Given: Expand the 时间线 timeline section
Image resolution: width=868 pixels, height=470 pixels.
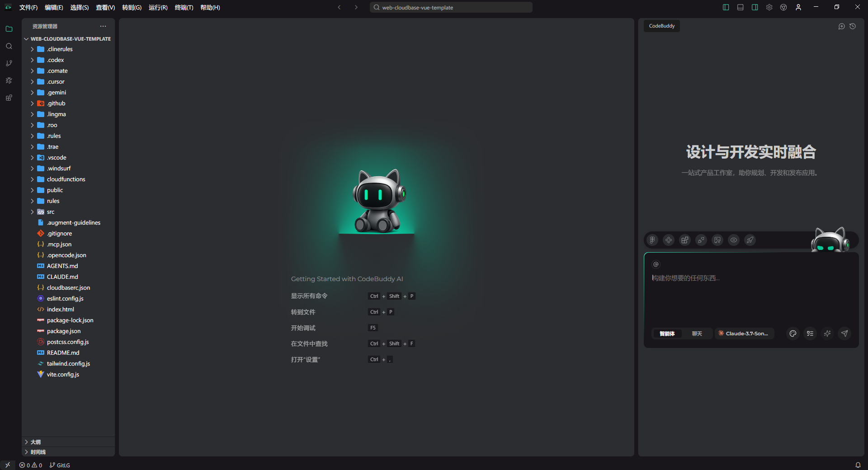Looking at the screenshot, I should tap(68, 452).
